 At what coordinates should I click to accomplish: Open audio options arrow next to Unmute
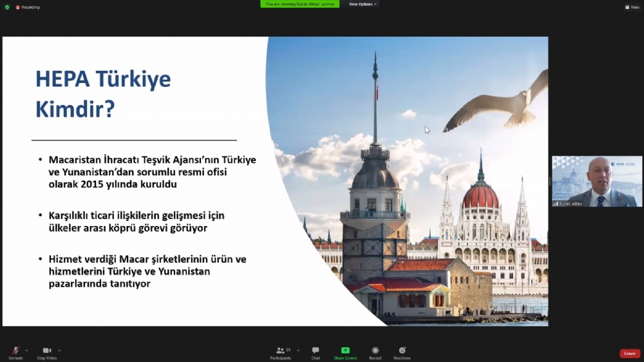click(26, 350)
